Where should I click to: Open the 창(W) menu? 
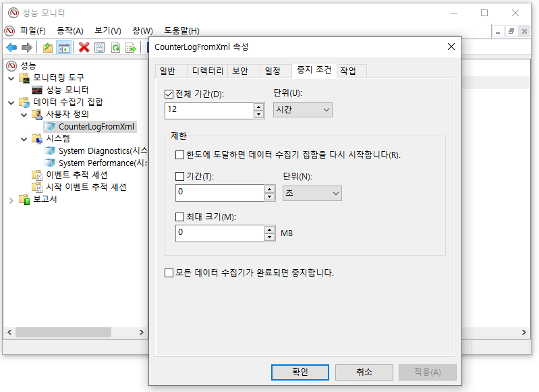pyautogui.click(x=142, y=31)
